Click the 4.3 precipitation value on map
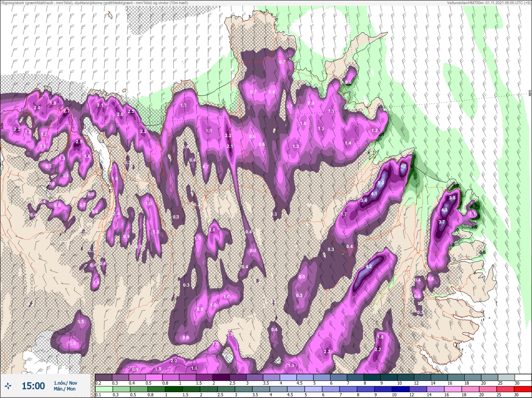 (x=444, y=210)
